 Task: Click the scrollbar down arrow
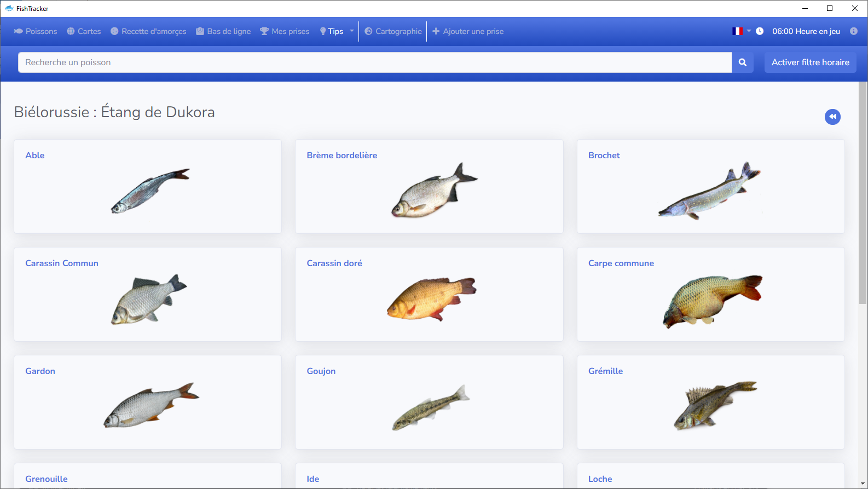tap(863, 484)
